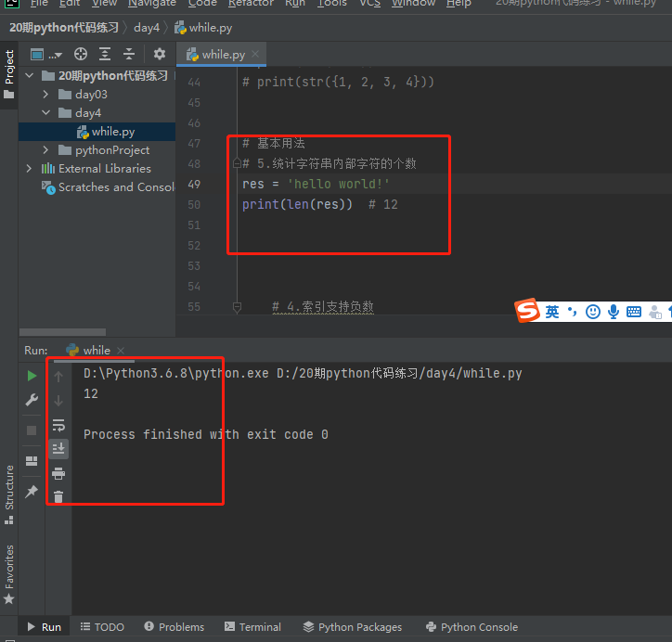Switch Sogou input language 英 button
Screen dimensions: 672x642
click(552, 312)
